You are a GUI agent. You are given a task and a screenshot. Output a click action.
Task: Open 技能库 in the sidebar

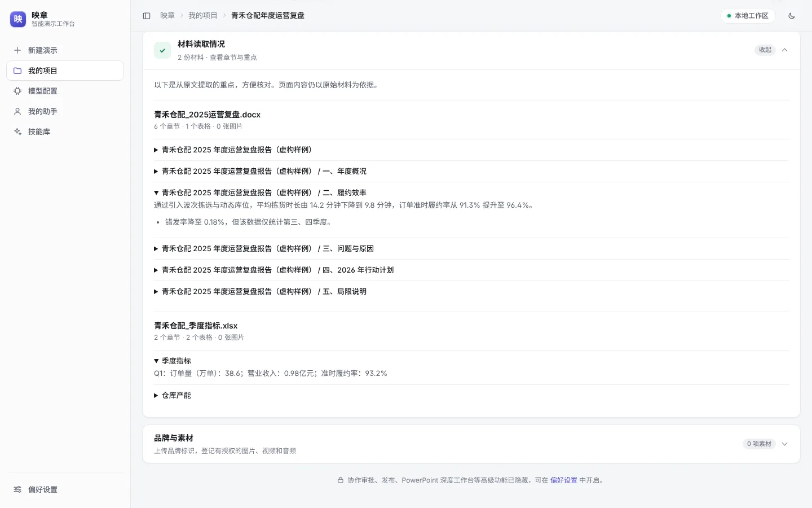tap(65, 132)
